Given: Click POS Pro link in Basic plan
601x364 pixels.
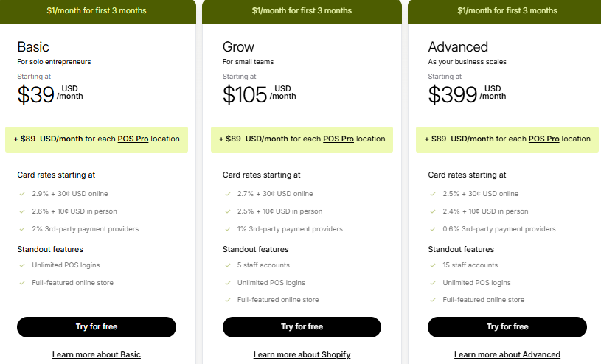Looking at the screenshot, I should pyautogui.click(x=133, y=139).
